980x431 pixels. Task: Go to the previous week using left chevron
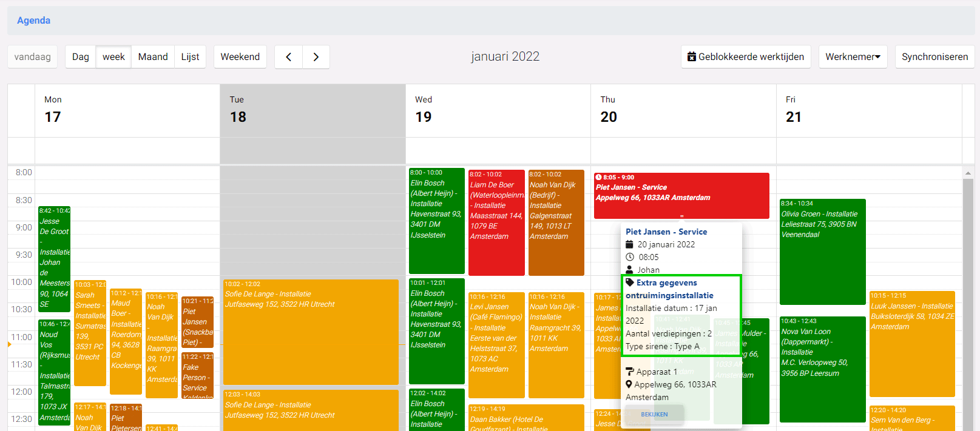pos(289,57)
